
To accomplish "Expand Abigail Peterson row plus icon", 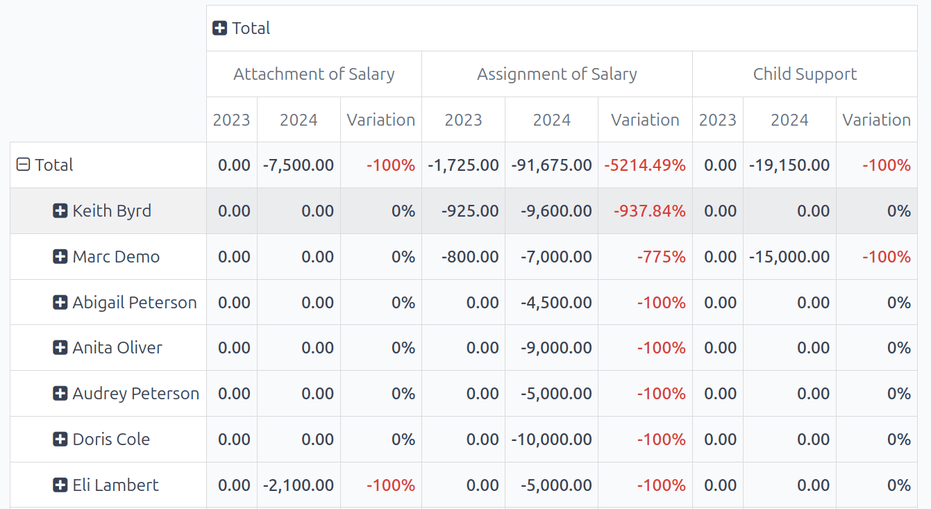I will tap(60, 302).
